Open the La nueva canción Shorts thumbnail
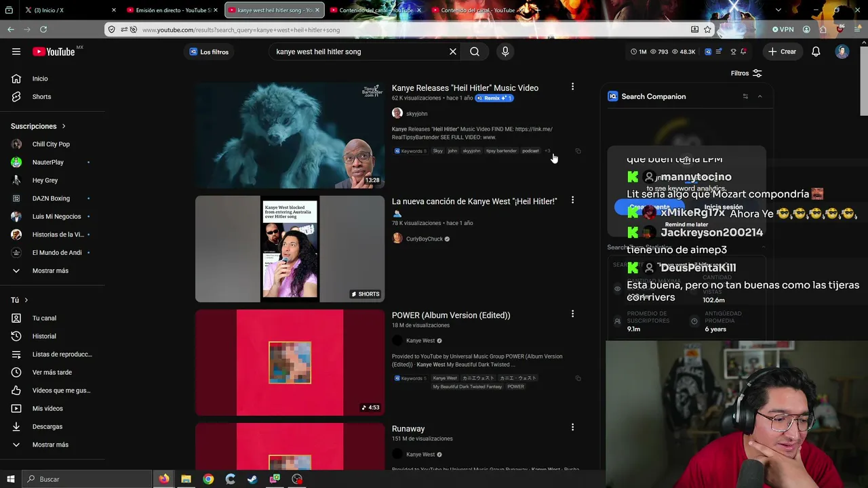868x488 pixels. tap(290, 249)
